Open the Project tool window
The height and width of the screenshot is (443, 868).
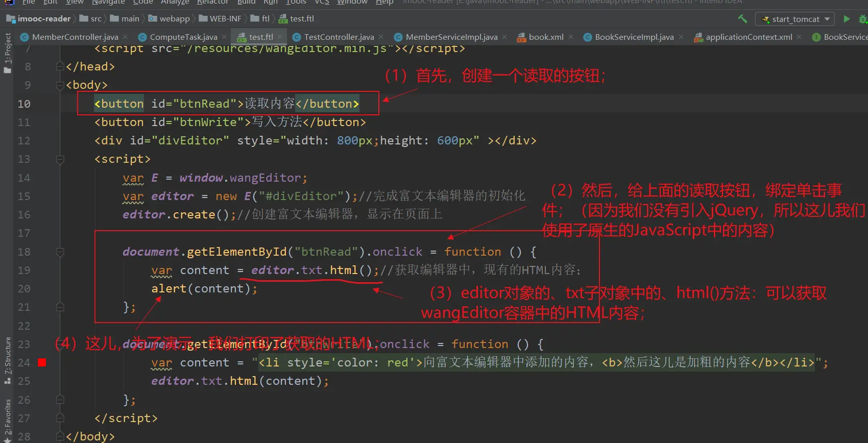7,53
